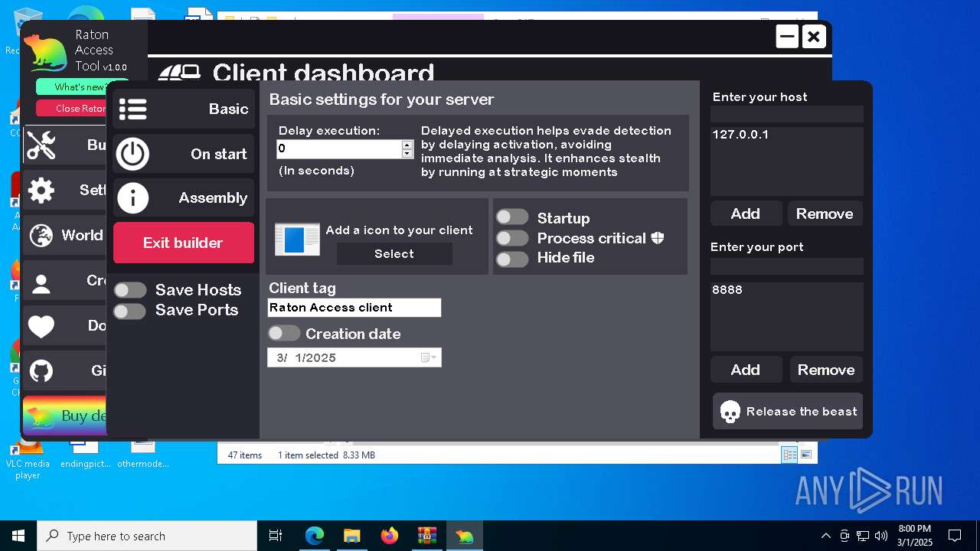The width and height of the screenshot is (980, 551).
Task: Click the skull icon on Release button
Action: pyautogui.click(x=730, y=412)
